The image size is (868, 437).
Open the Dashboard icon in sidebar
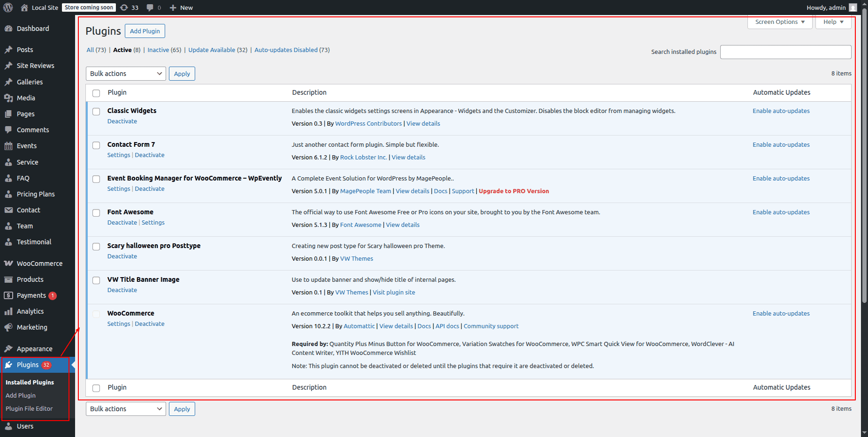[8, 29]
